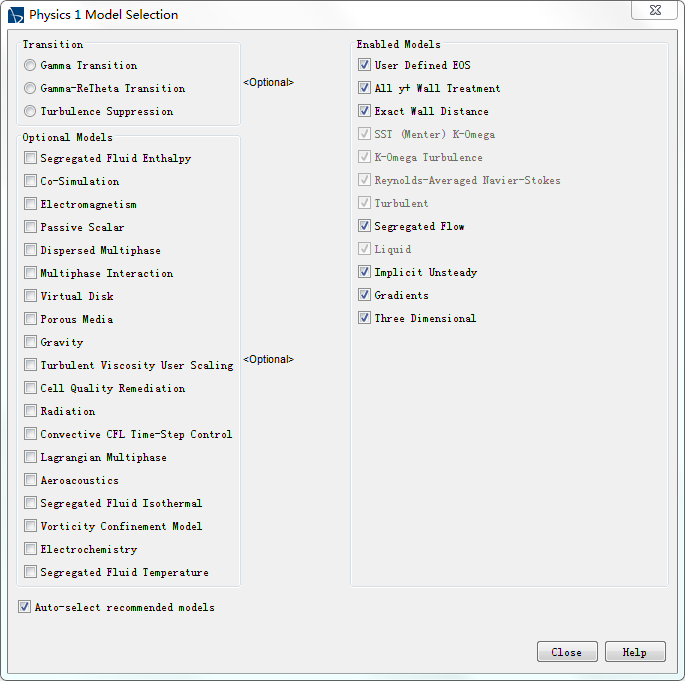
Task: Toggle Auto-select recommended models checkbox
Action: pyautogui.click(x=25, y=607)
